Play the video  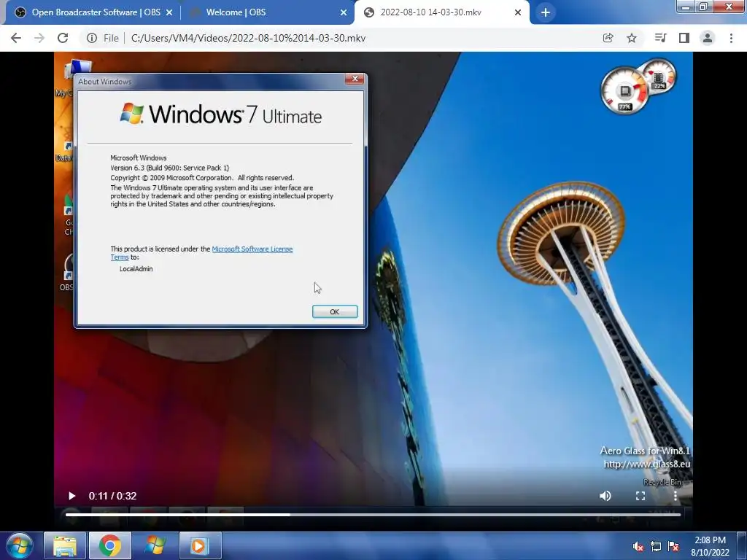[x=72, y=496]
